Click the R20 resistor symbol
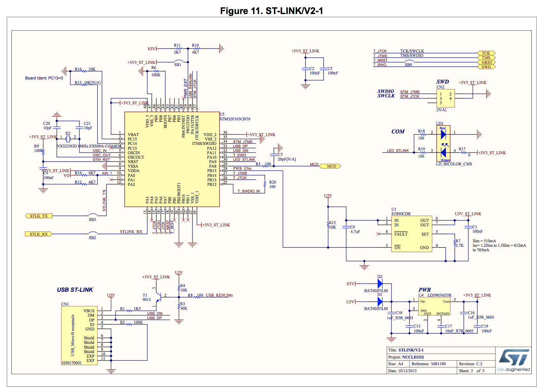 pos(265,184)
